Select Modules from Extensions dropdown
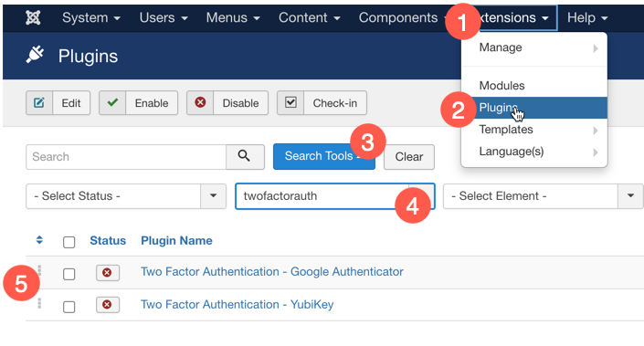Viewport: 644px width, 346px height. (534, 86)
